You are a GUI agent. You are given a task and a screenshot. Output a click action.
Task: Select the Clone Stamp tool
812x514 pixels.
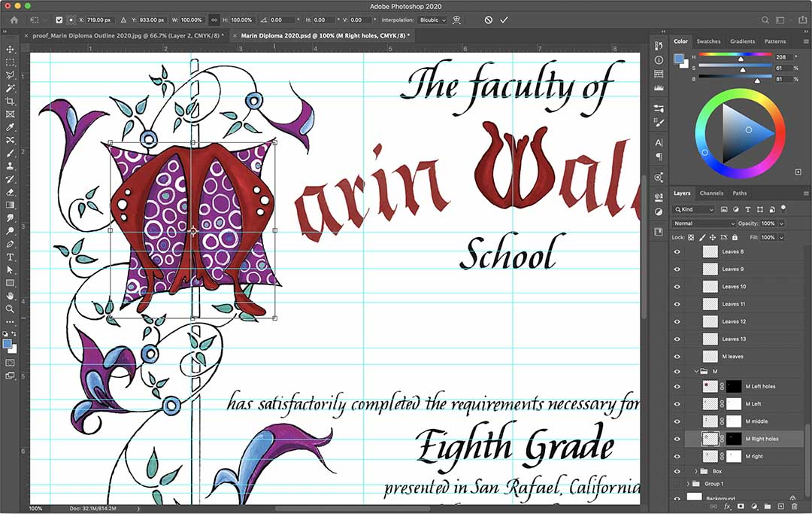(x=10, y=166)
